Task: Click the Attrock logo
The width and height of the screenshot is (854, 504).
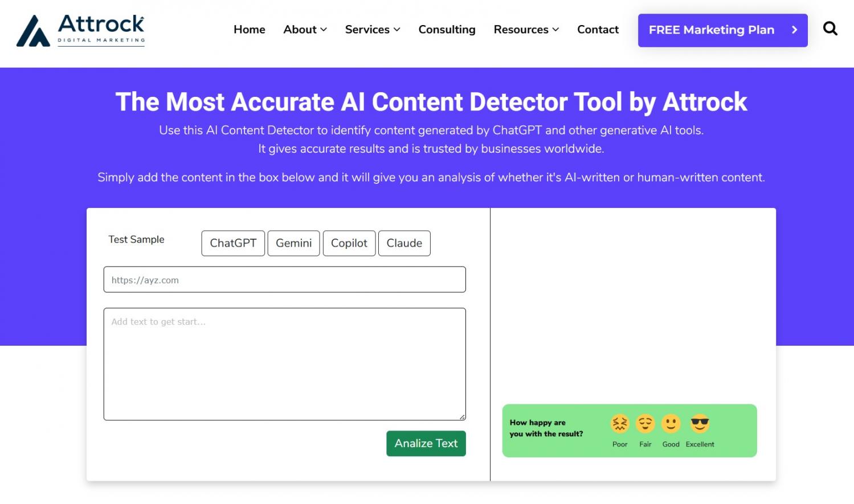Action: pyautogui.click(x=80, y=30)
